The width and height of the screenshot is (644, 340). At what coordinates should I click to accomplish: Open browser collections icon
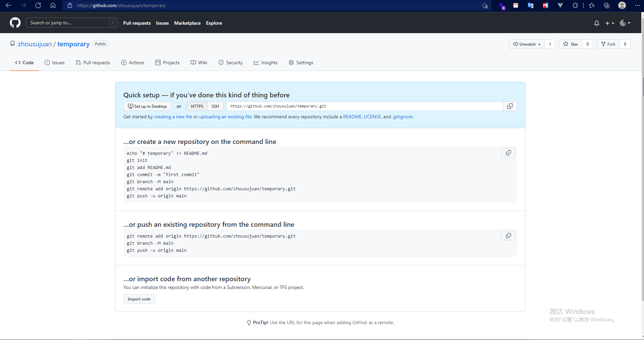607,5
